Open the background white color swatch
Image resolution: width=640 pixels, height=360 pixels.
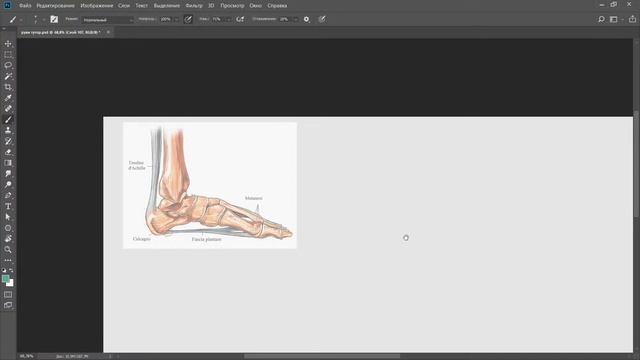click(x=11, y=283)
